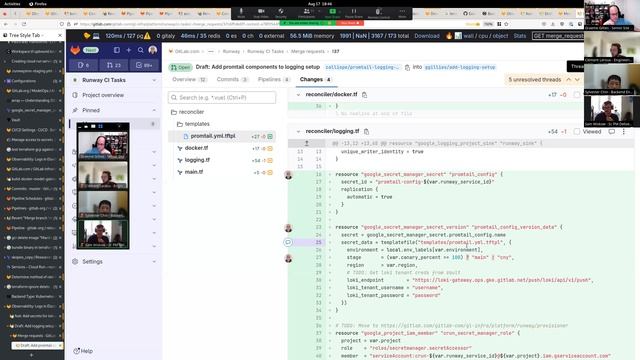This screenshot has height=360, width=640.
Task: Open target branch add-logging-setup link
Action: pos(460,67)
